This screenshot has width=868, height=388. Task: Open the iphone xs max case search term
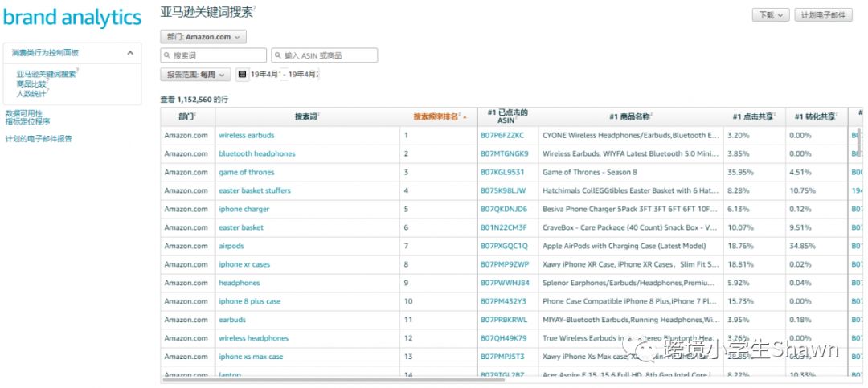[251, 357]
